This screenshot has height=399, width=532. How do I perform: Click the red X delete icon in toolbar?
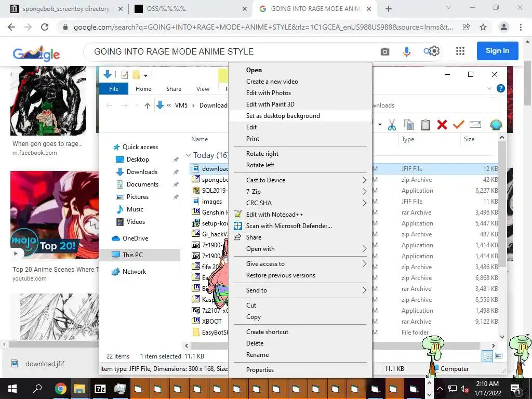point(442,125)
